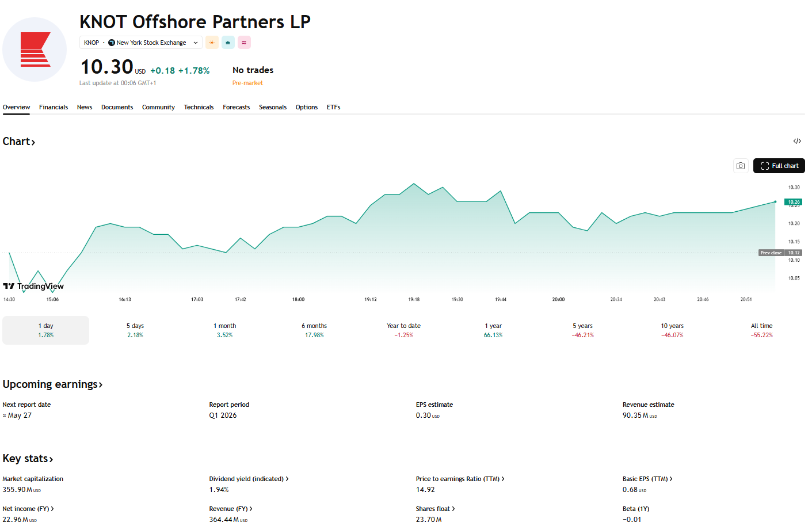The image size is (812, 530).
Task: Click the 10.30 share price
Action: pos(107,67)
